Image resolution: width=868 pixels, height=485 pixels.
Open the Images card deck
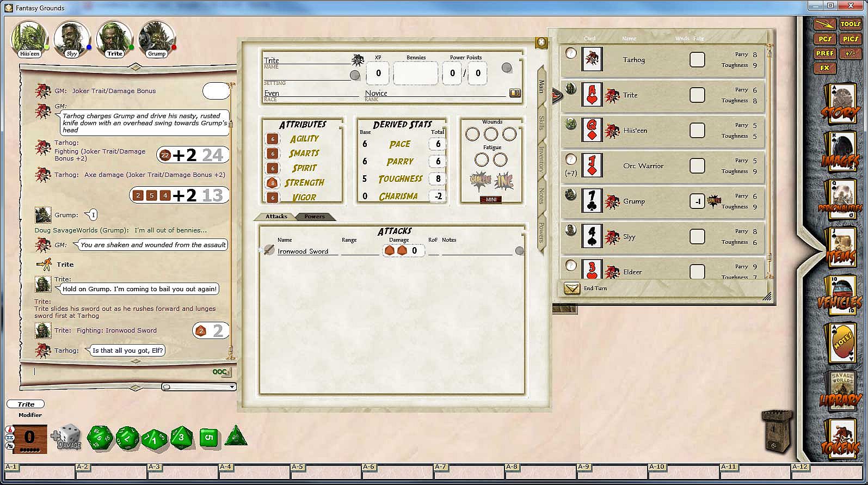[x=840, y=151]
